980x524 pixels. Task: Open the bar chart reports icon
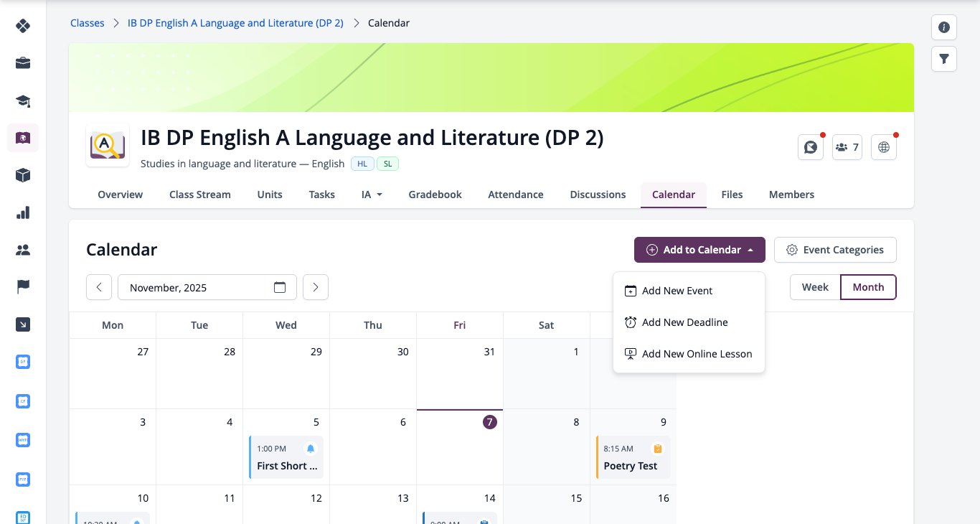pyautogui.click(x=23, y=212)
